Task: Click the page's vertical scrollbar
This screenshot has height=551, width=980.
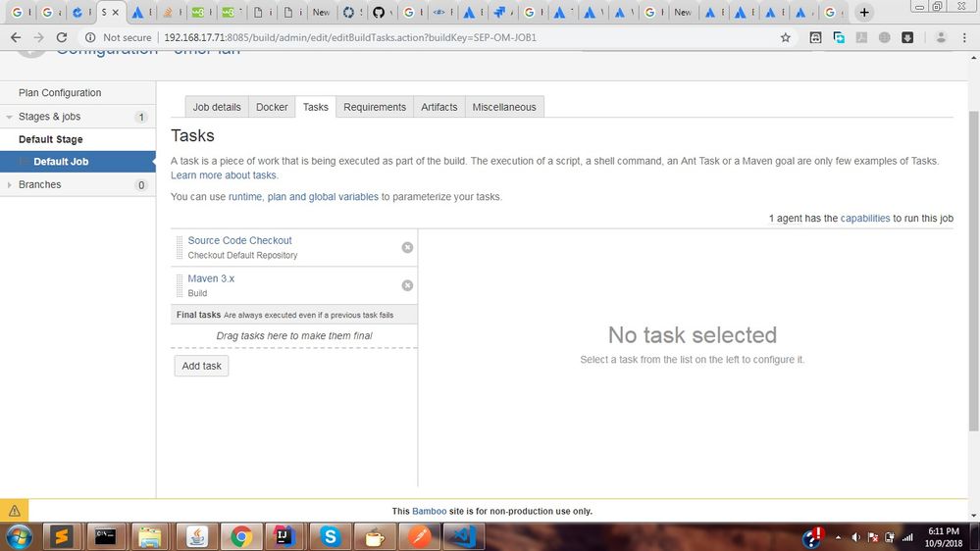Action: 973,272
